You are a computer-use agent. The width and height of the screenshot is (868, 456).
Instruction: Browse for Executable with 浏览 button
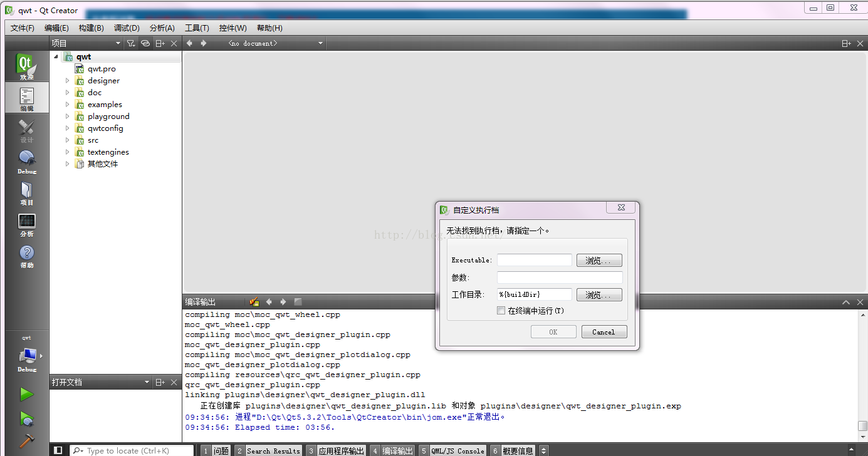tap(599, 261)
